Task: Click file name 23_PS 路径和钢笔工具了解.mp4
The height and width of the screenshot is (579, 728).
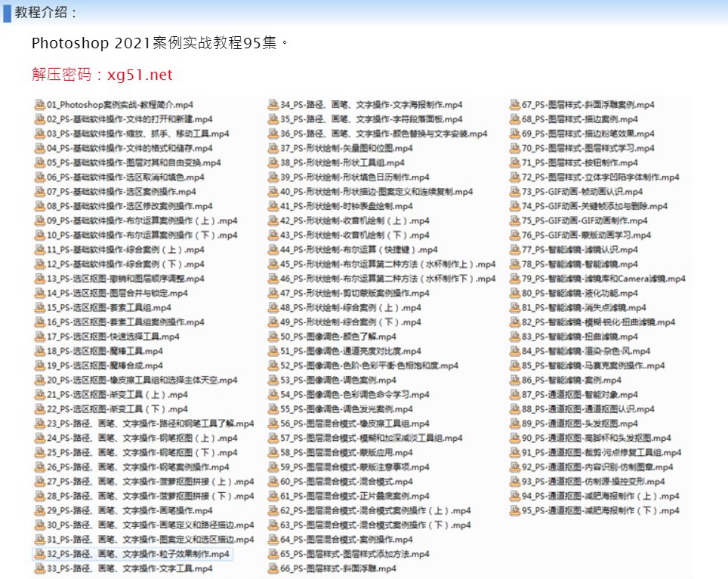Action: (x=150, y=423)
